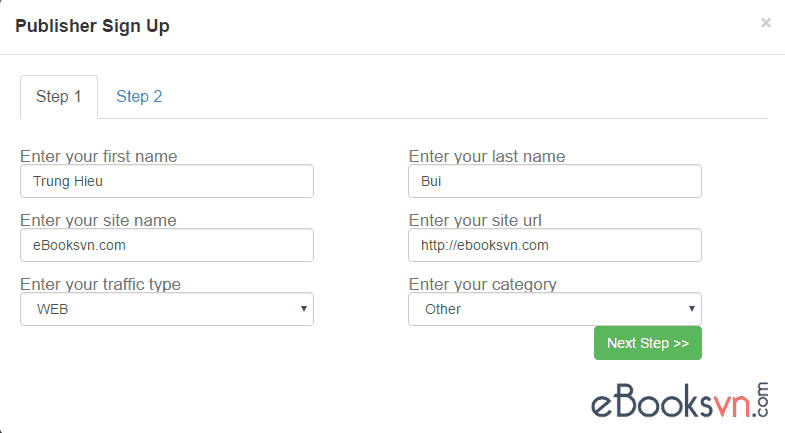The width and height of the screenshot is (785, 433).
Task: Focus the site url input field
Action: click(x=555, y=245)
